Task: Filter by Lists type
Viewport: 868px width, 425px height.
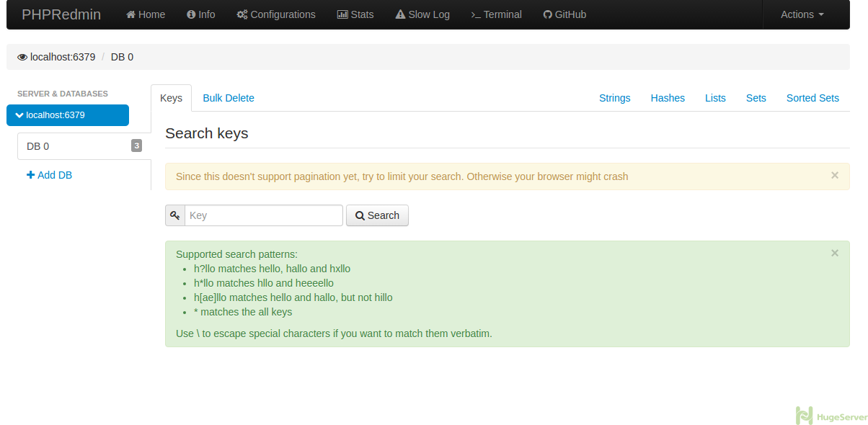Action: click(715, 98)
